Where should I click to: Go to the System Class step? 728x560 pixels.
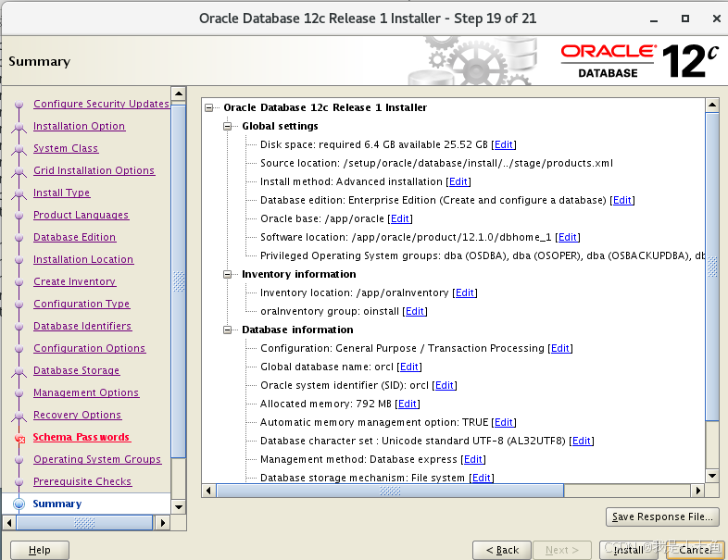click(x=66, y=148)
